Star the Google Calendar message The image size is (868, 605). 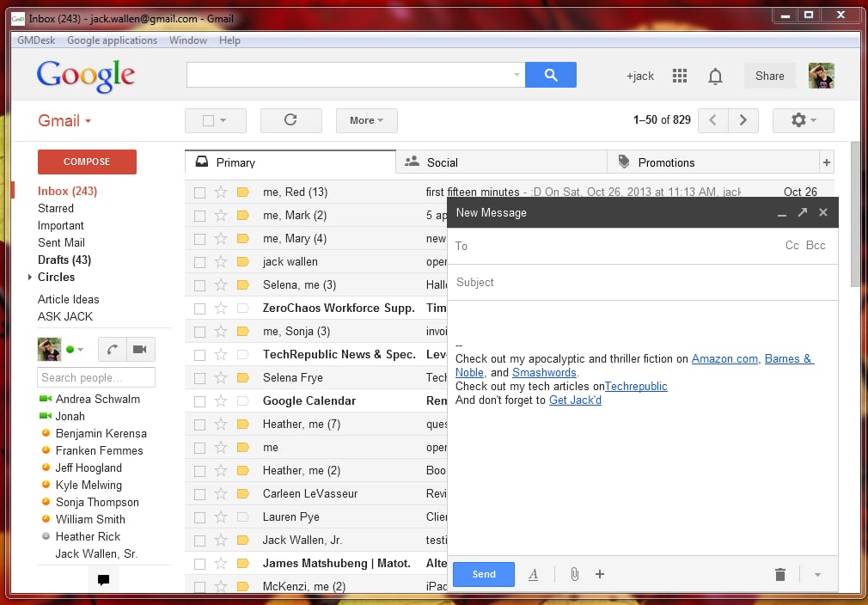[220, 400]
